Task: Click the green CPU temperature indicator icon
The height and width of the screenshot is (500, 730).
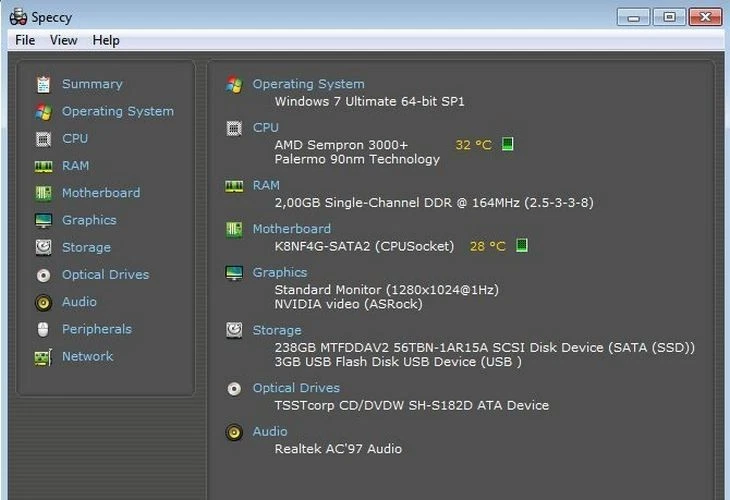Action: tap(507, 144)
